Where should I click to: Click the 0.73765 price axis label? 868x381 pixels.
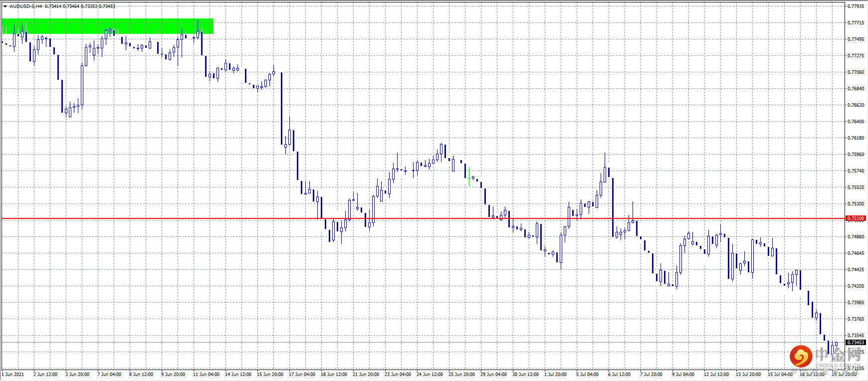tap(856, 319)
